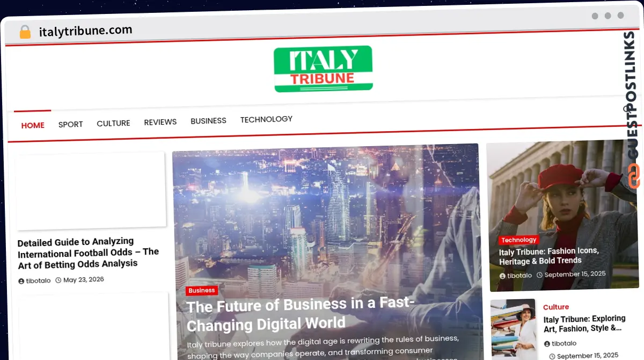644x360 pixels.
Task: Click the business article excerpt text
Action: tap(323, 348)
